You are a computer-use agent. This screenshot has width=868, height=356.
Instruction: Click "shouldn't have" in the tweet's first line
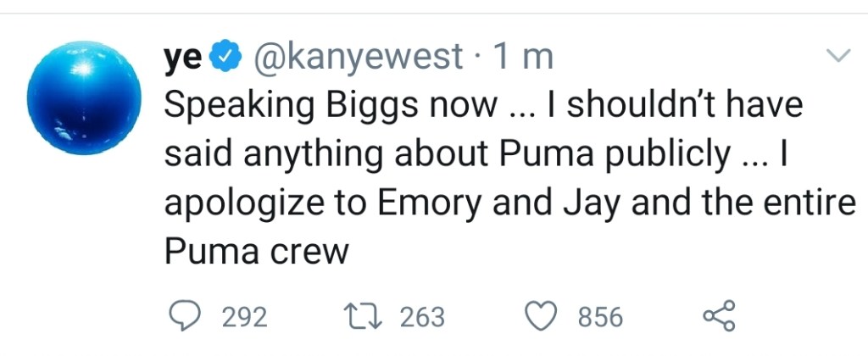point(685,105)
